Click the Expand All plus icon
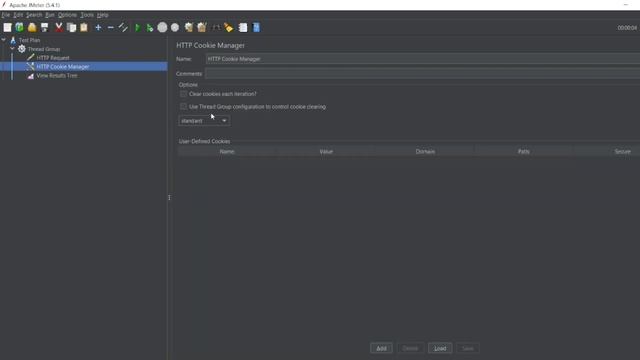 [x=98, y=27]
